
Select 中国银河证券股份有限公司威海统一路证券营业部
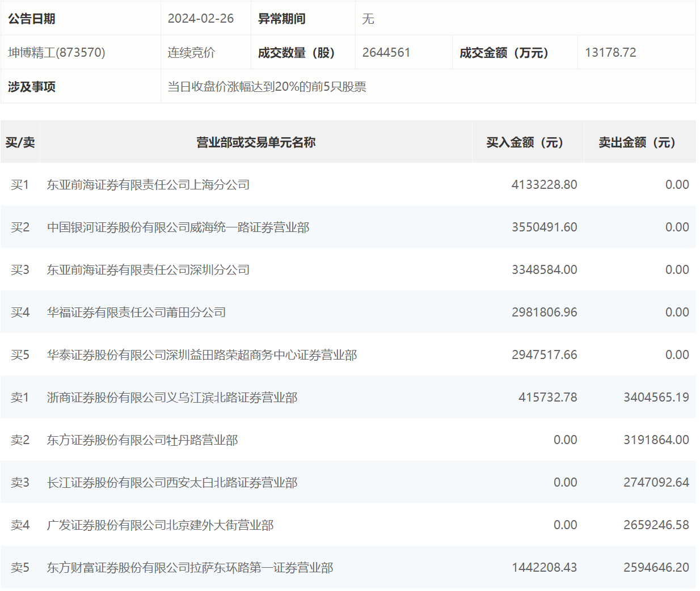coord(178,227)
